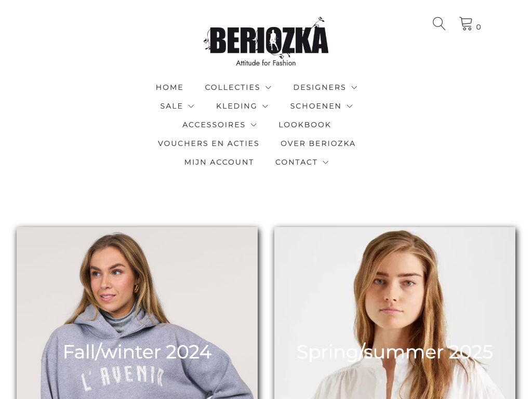Screen dimensions: 532x399
Task: Open the Lookbook menu item
Action: pyautogui.click(x=304, y=125)
